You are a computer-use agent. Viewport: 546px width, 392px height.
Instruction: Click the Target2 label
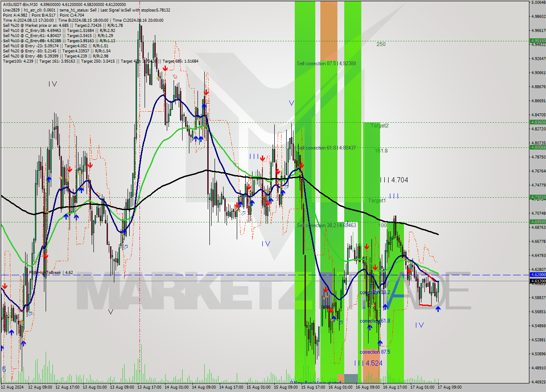380,126
